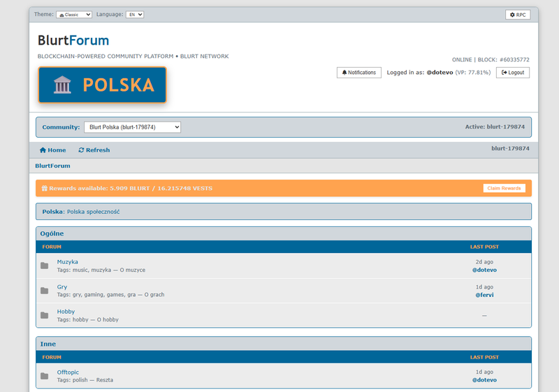Click the LAST POST header under Ogólne
The width and height of the screenshot is (559, 392).
(484, 247)
